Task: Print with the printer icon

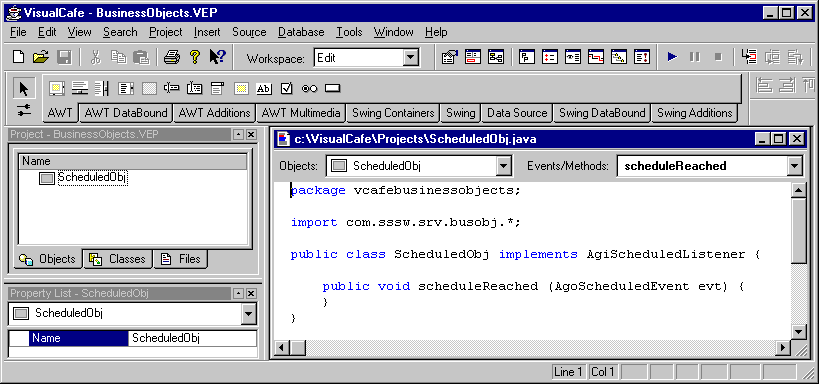Action: point(172,57)
